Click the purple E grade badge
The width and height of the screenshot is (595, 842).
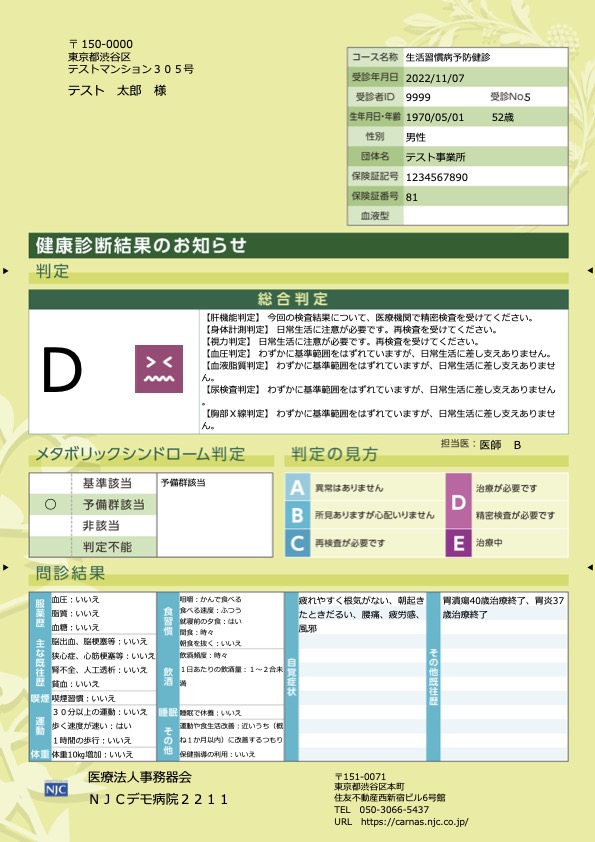click(x=459, y=543)
